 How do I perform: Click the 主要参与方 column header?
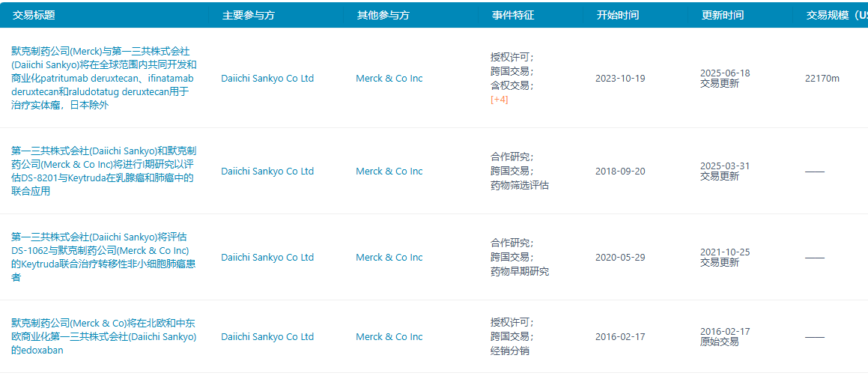click(248, 16)
